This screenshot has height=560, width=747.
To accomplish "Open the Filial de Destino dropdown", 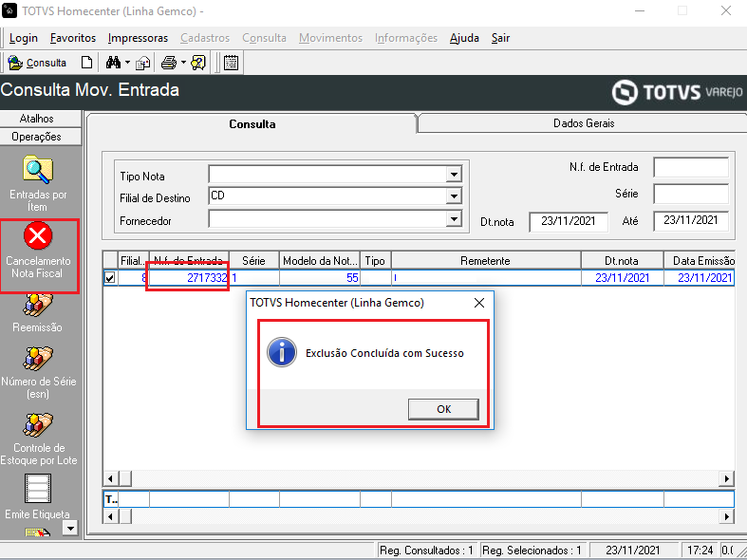I will (x=454, y=196).
